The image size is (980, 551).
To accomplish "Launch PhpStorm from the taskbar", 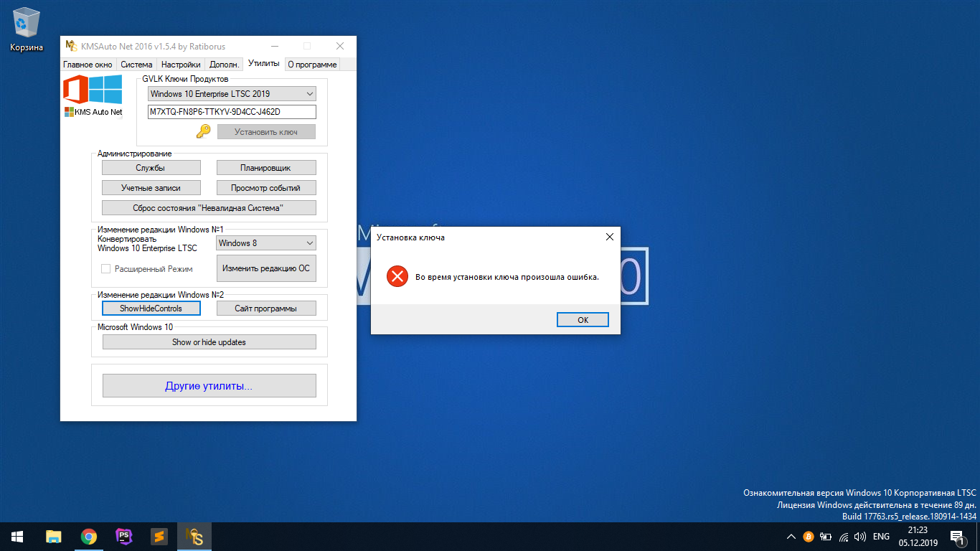I will point(124,537).
